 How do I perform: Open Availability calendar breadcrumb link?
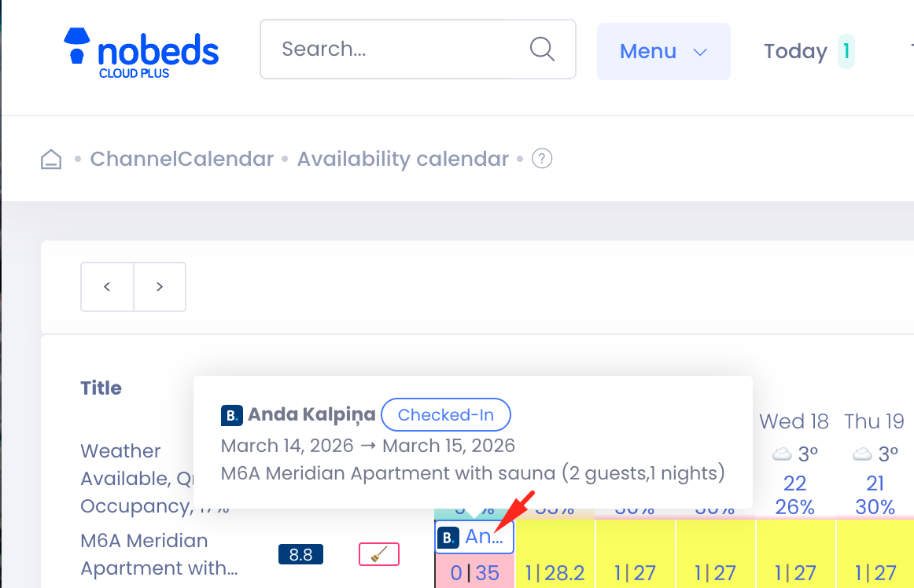tap(403, 160)
